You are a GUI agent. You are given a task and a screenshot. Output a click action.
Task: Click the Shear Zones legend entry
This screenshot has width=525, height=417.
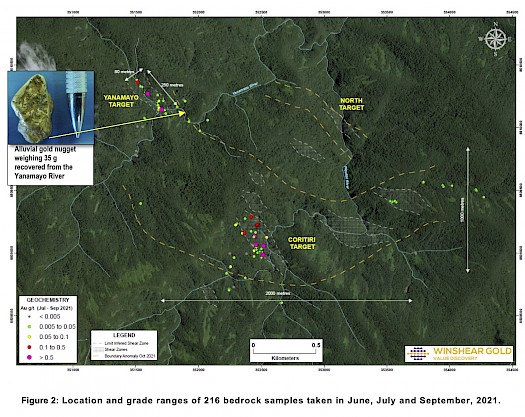point(116,349)
